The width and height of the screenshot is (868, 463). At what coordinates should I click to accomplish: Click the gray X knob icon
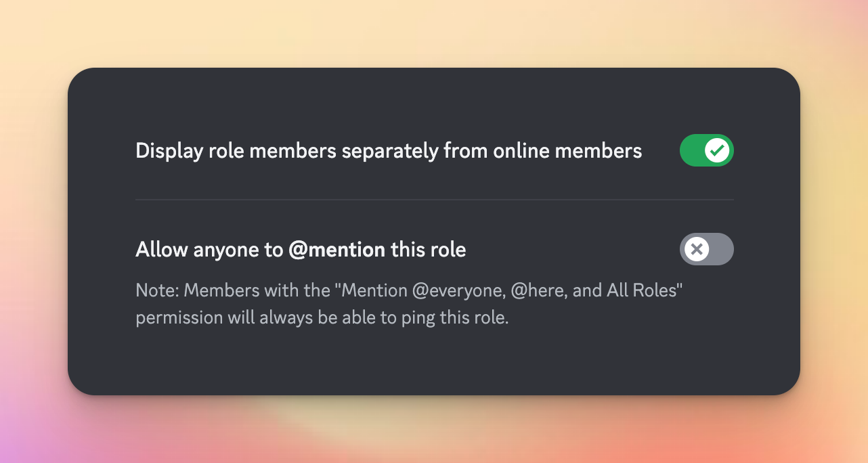tap(696, 249)
